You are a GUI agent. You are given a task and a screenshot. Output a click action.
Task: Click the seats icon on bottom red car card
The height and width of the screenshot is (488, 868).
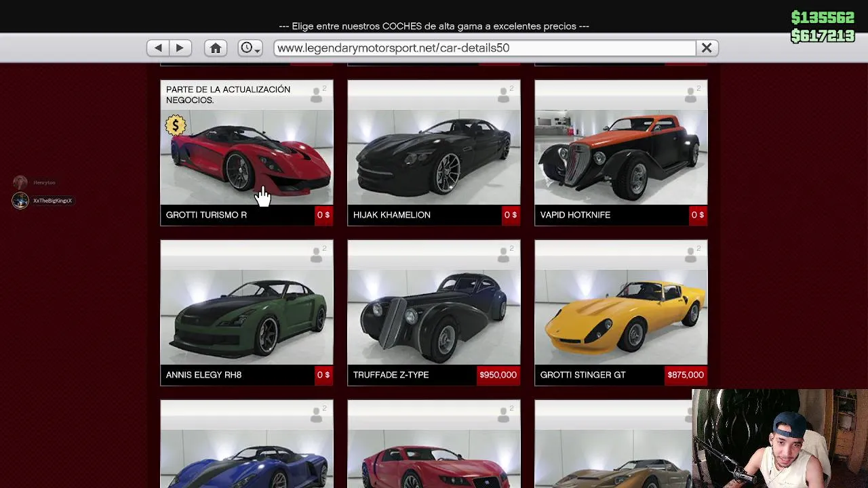pyautogui.click(x=505, y=414)
